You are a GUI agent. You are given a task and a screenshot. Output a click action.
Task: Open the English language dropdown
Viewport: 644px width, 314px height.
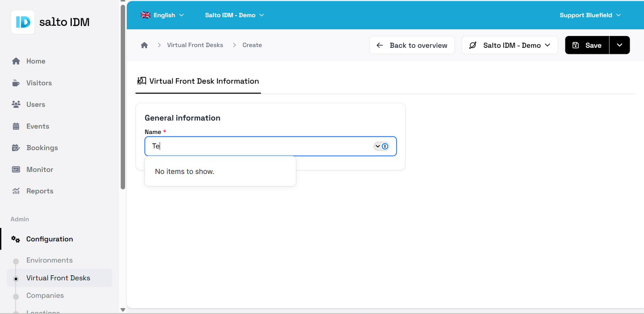162,15
